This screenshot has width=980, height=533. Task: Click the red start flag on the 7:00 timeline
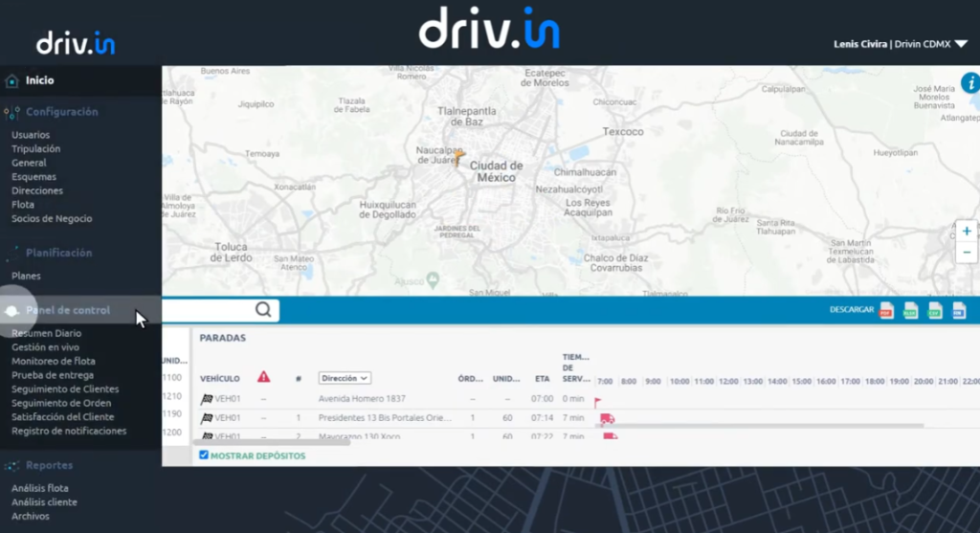tap(597, 402)
